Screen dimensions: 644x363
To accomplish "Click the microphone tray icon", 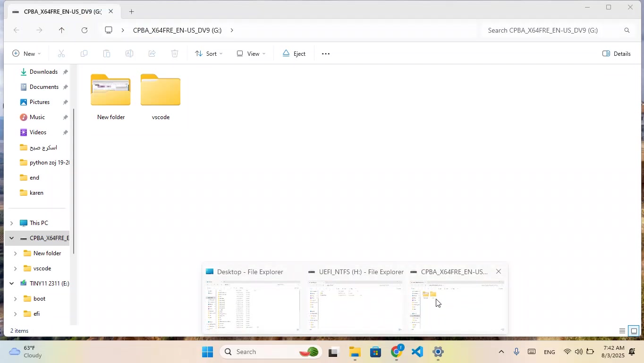I will point(517,352).
